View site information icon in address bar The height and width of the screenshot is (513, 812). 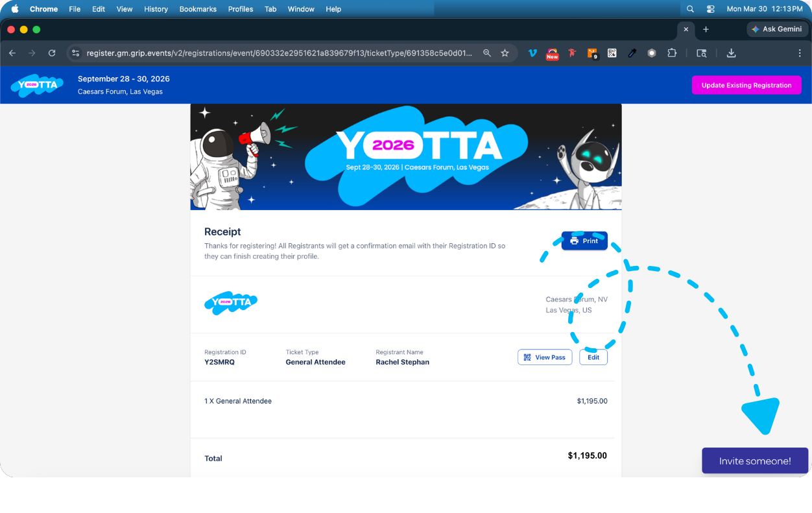(x=76, y=53)
